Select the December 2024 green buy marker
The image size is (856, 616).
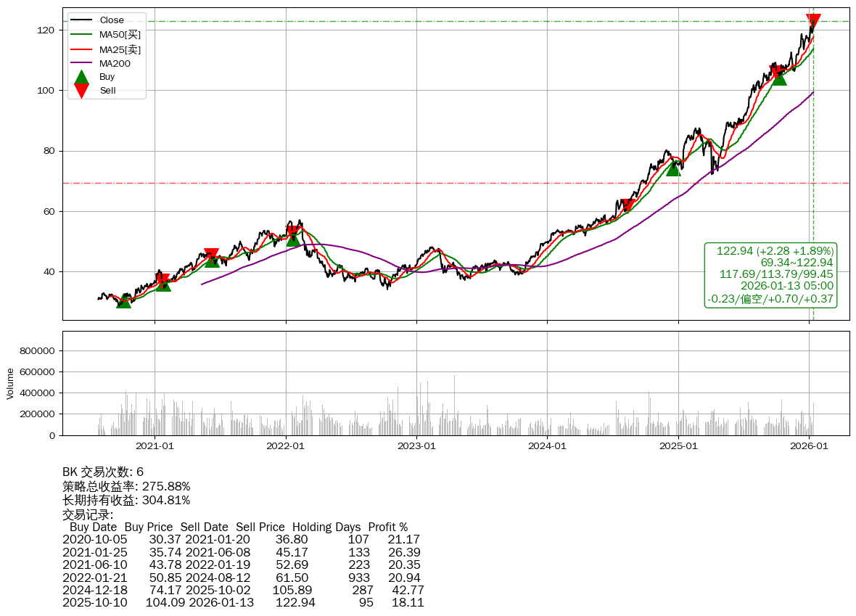pos(673,168)
